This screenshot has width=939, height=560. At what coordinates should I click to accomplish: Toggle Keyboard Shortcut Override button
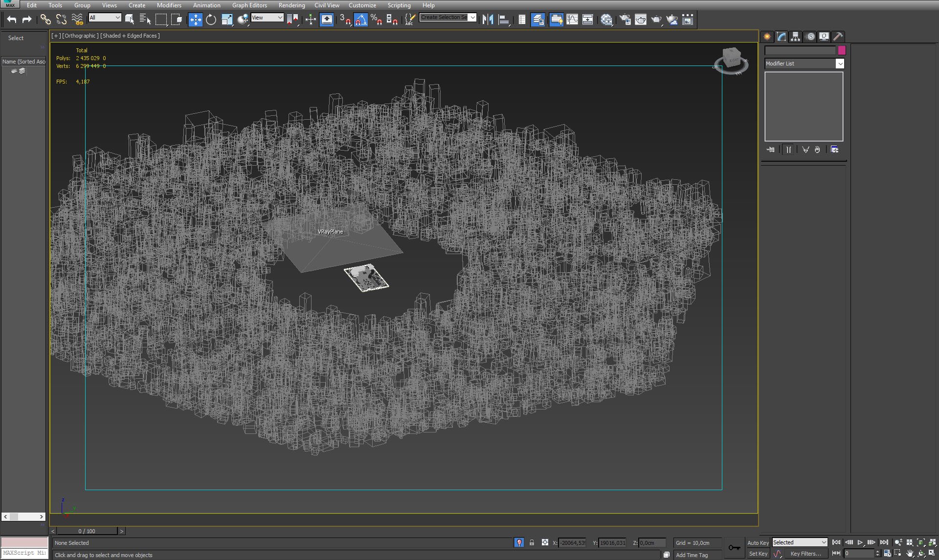327,20
